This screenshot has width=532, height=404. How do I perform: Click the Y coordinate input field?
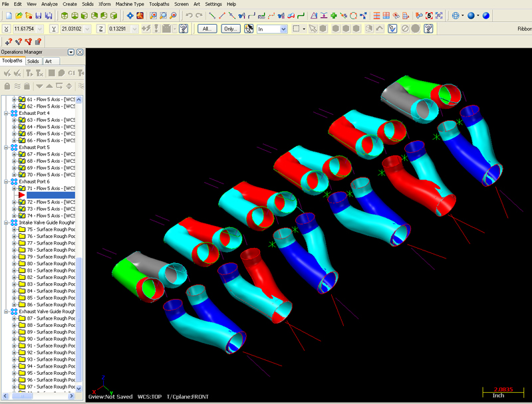(x=73, y=29)
